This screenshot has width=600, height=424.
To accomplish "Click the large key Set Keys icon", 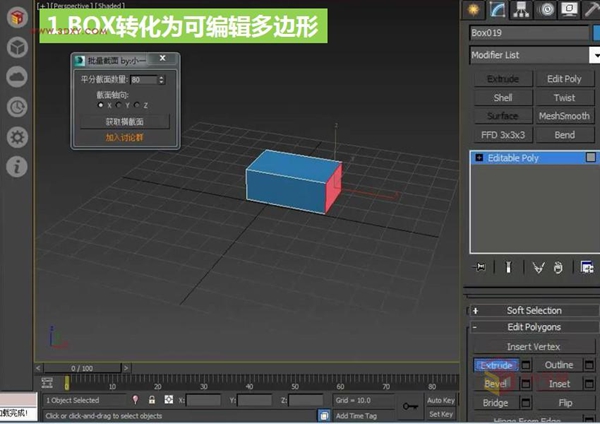I will pyautogui.click(x=410, y=406).
